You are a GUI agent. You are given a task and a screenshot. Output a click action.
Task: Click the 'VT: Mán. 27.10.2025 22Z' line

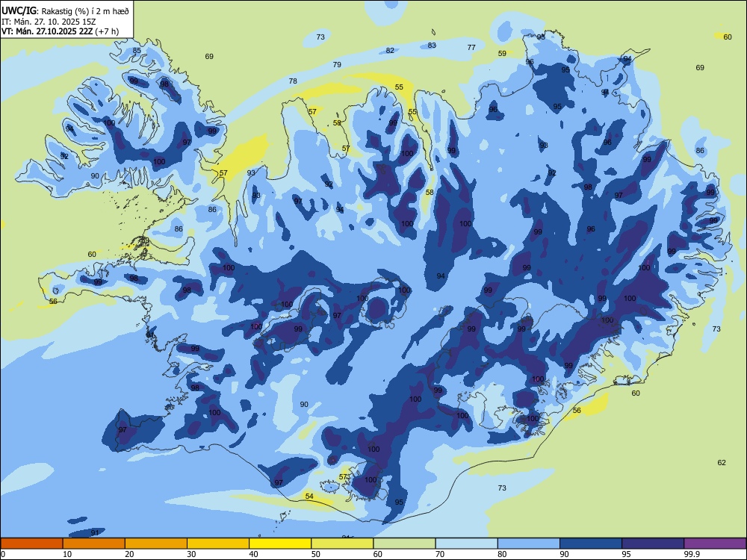pos(47,31)
